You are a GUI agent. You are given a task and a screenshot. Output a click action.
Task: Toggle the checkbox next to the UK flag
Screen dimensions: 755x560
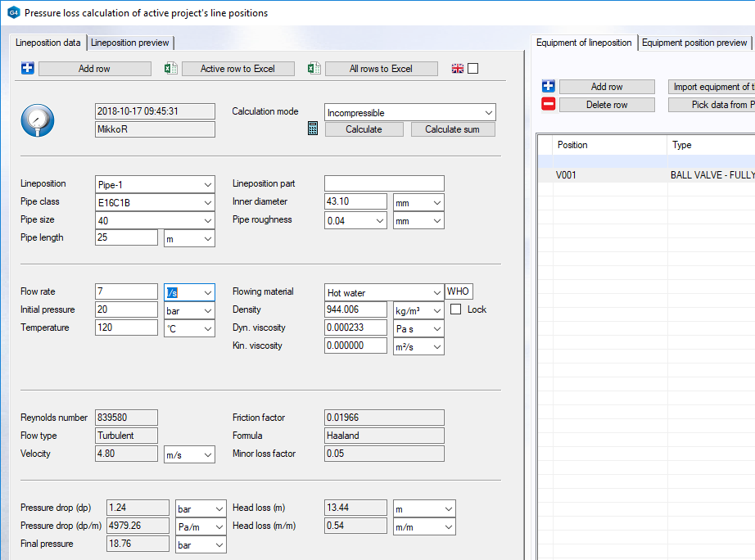click(x=472, y=69)
